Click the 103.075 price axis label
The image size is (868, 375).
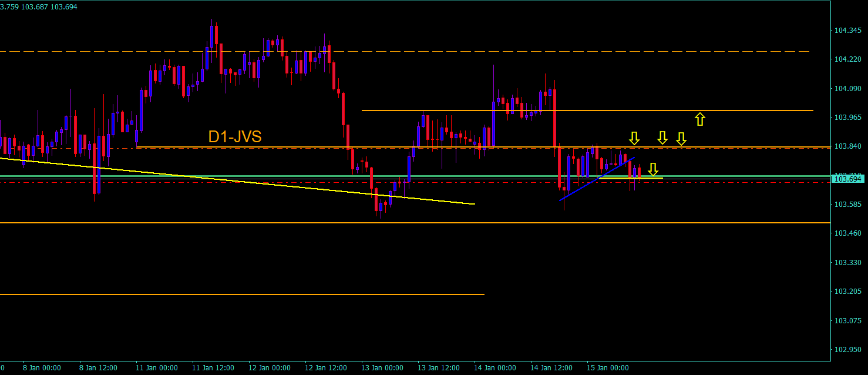(x=847, y=321)
